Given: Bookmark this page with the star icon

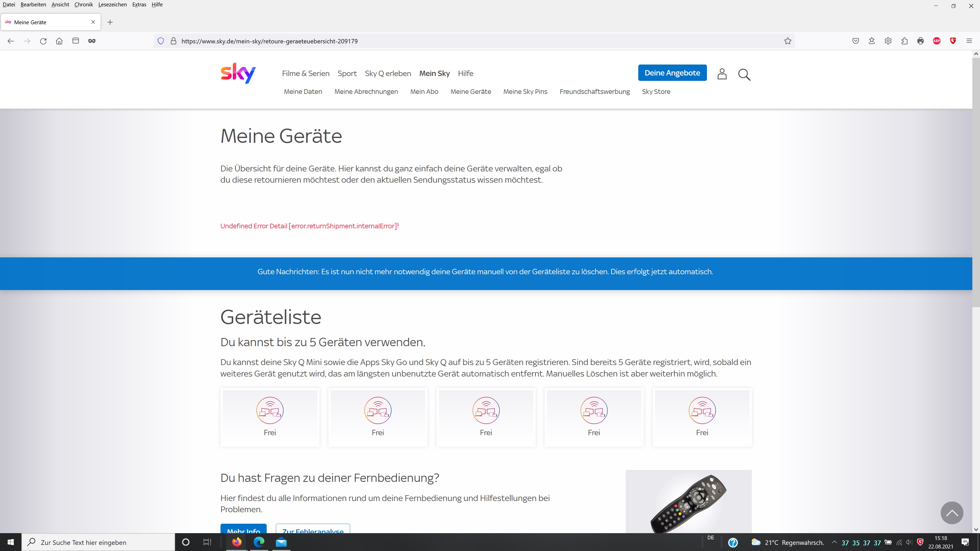Looking at the screenshot, I should pos(788,41).
